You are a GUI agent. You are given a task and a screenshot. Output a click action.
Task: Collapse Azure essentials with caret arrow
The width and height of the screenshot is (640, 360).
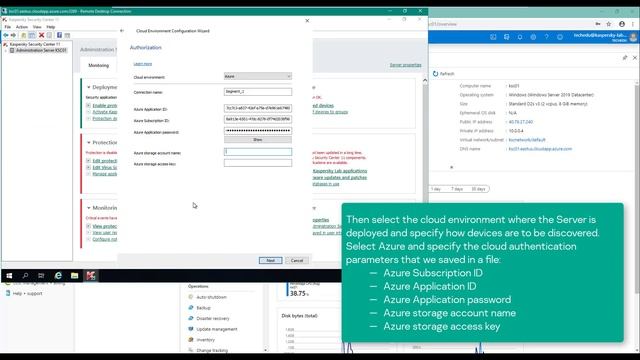click(451, 167)
